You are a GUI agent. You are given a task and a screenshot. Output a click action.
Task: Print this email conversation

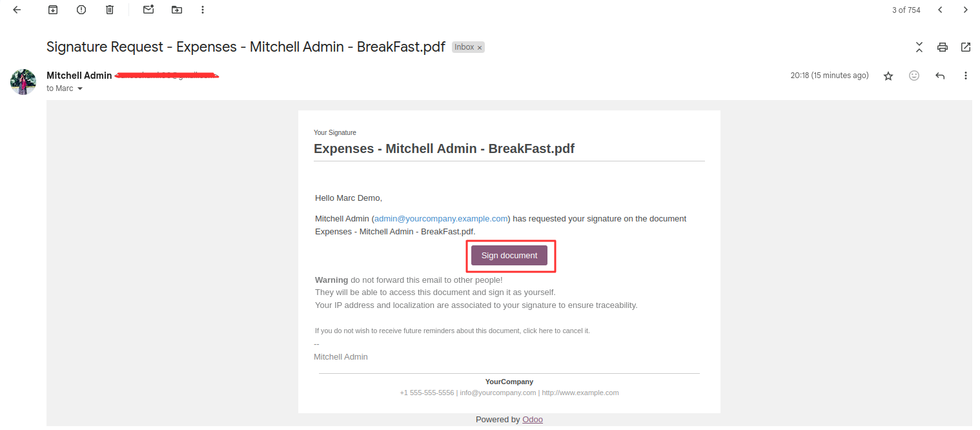pos(943,47)
